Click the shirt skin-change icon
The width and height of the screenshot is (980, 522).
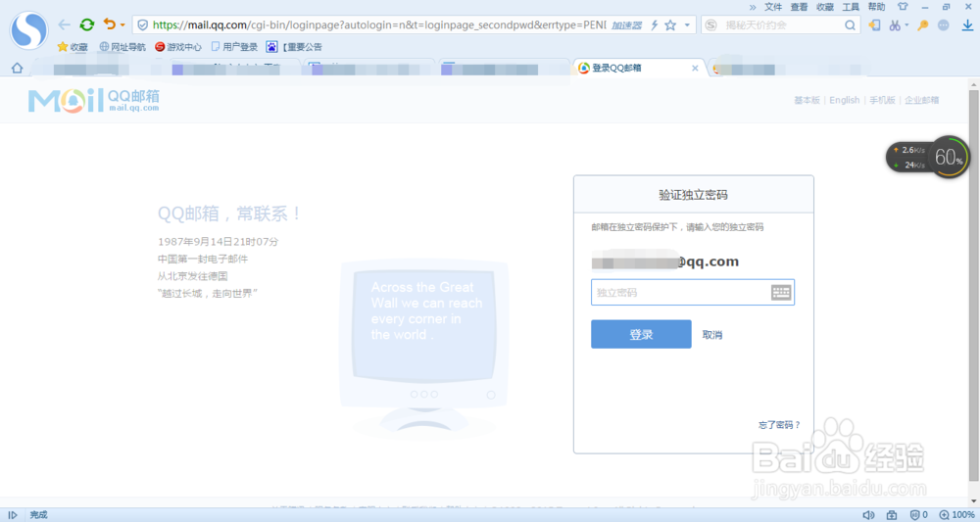pyautogui.click(x=903, y=7)
